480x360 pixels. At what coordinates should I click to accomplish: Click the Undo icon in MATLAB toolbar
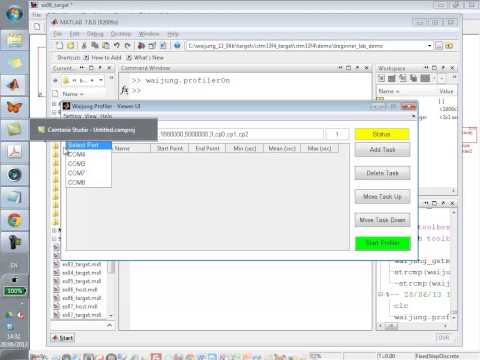[117, 45]
